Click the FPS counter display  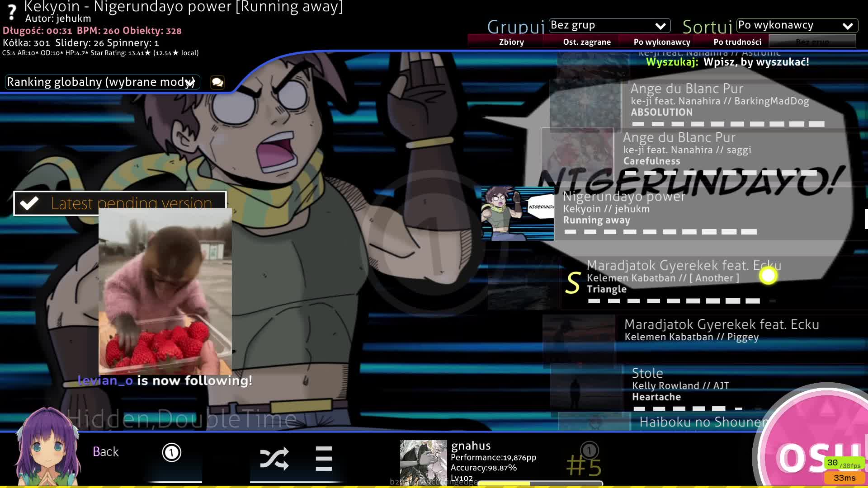pos(844,464)
